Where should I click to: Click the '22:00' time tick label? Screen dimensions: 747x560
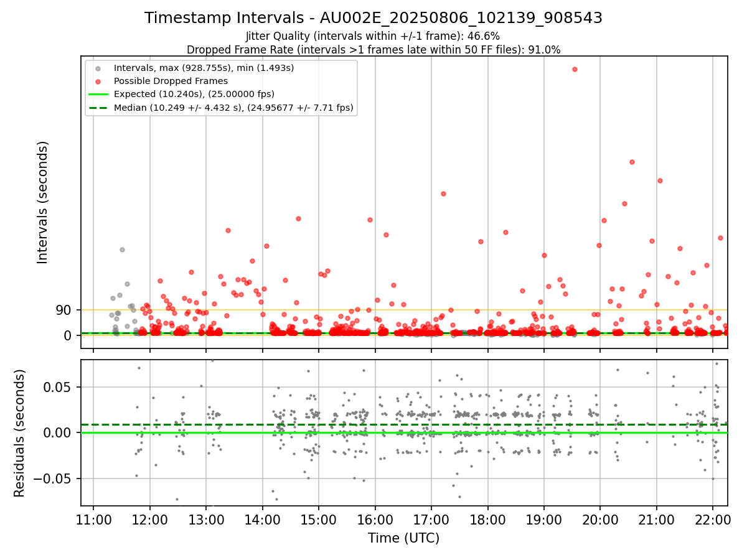[x=713, y=519]
